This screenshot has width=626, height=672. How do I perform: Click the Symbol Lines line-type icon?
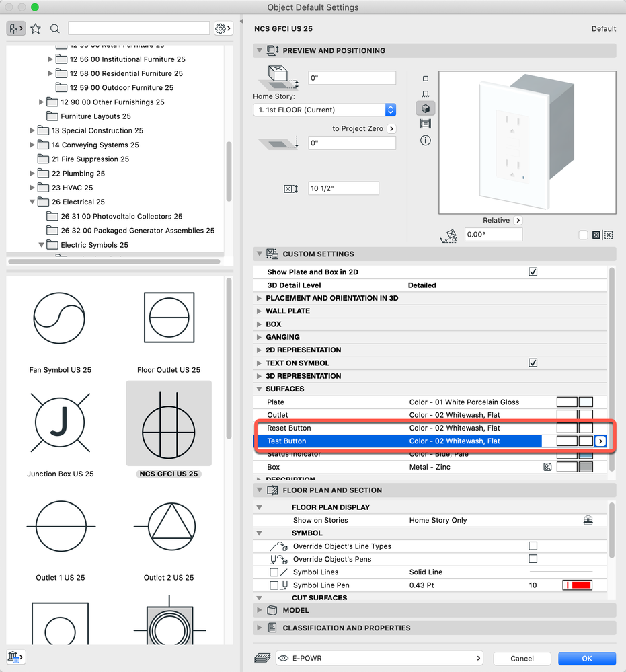pyautogui.click(x=284, y=572)
